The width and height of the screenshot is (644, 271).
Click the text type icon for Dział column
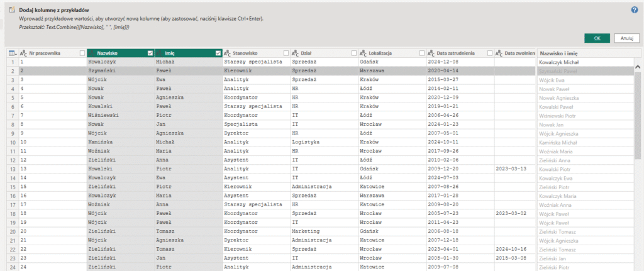pos(295,53)
